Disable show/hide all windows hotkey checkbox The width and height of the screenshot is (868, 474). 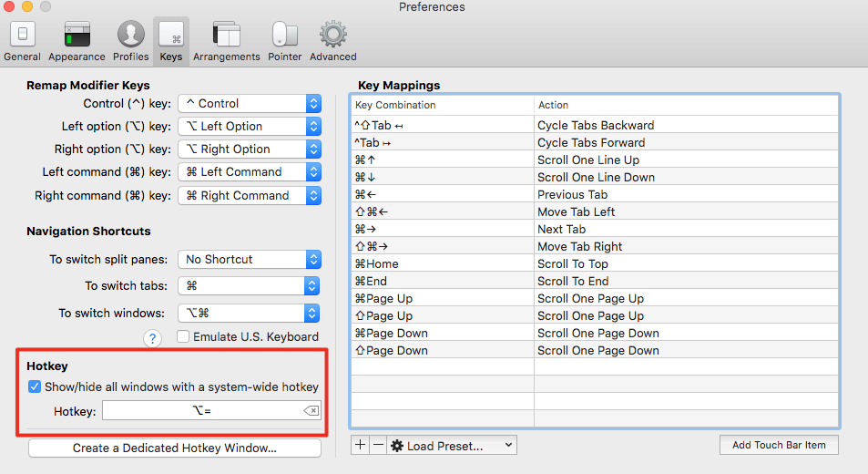[x=35, y=386]
